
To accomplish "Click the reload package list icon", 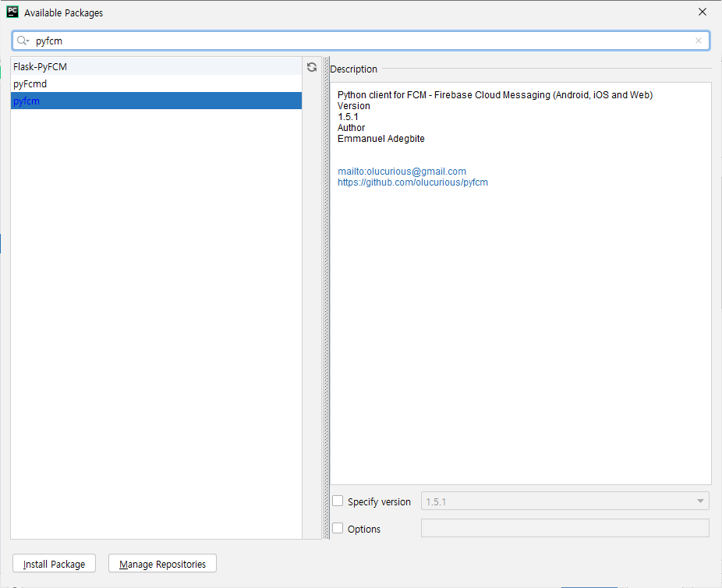I will coord(312,67).
